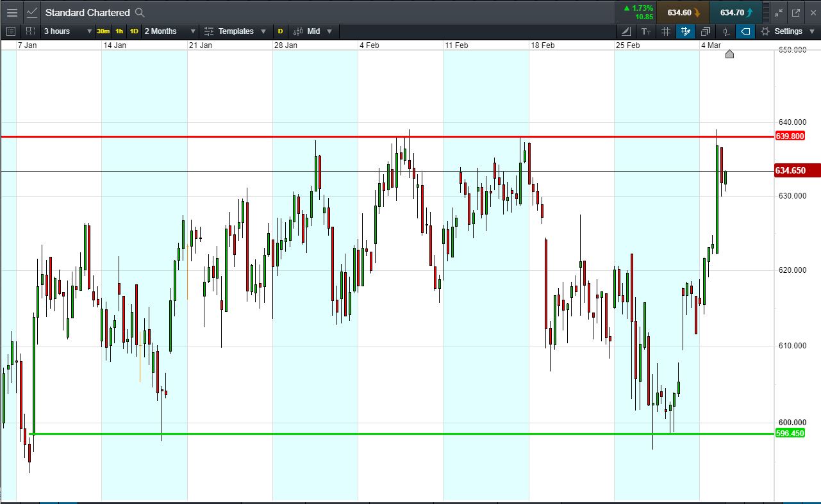The height and width of the screenshot is (504, 821).
Task: Select the 1h interval shortcut
Action: coord(119,31)
